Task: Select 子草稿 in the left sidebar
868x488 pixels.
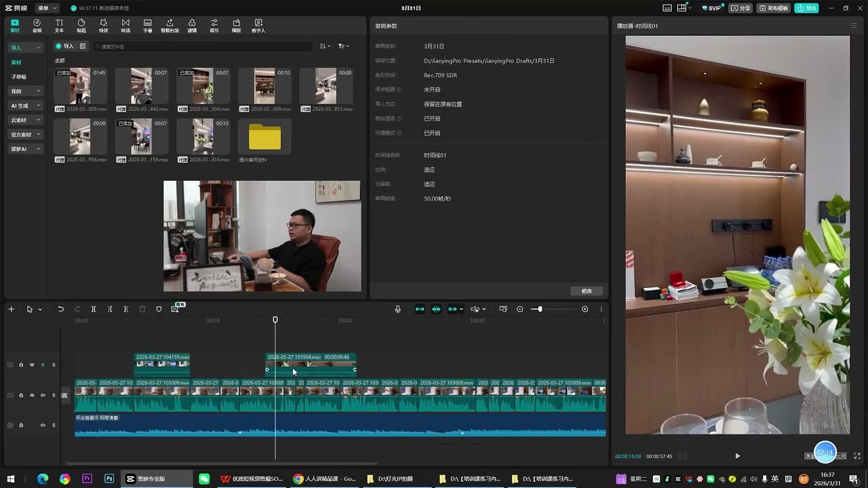Action: click(x=18, y=77)
